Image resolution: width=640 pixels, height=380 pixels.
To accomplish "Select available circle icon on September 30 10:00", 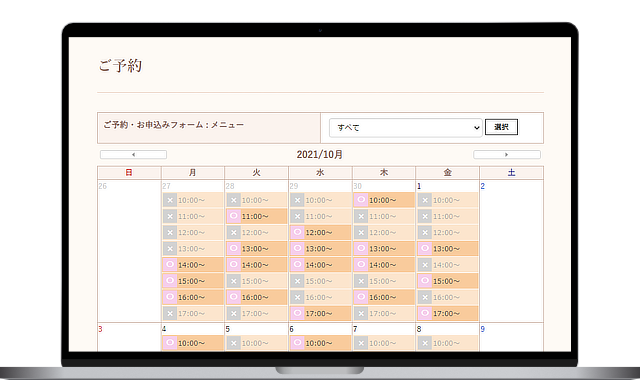I will tap(361, 200).
